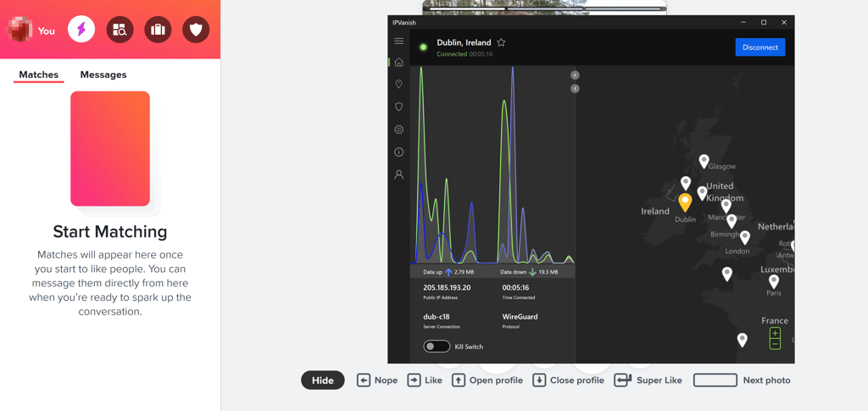Open IPVanish Locations pin sidebar icon
This screenshot has height=411, width=868.
[398, 84]
